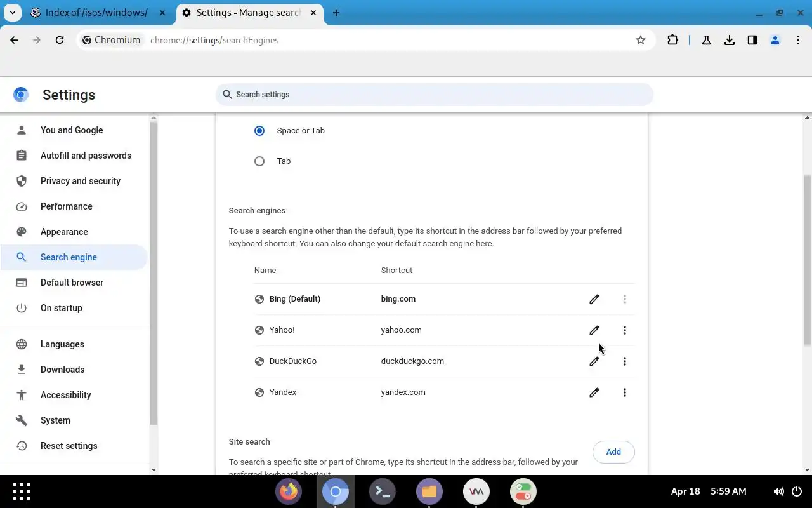The width and height of the screenshot is (812, 508).
Task: Open the applications grid launcher
Action: coord(22,491)
